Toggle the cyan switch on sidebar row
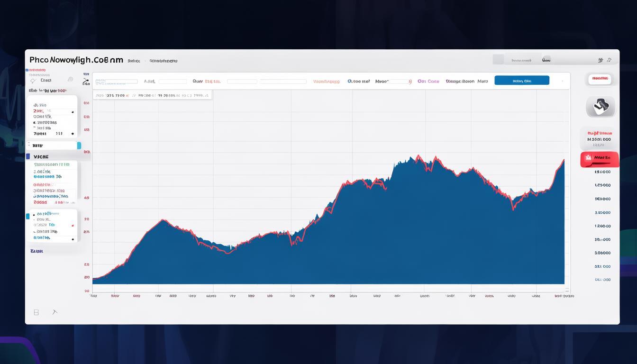 click(79, 146)
